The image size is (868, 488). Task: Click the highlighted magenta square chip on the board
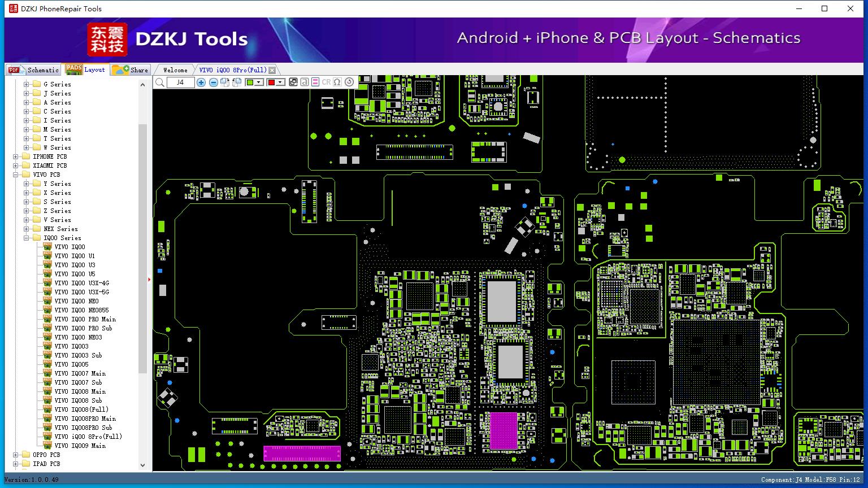point(504,430)
